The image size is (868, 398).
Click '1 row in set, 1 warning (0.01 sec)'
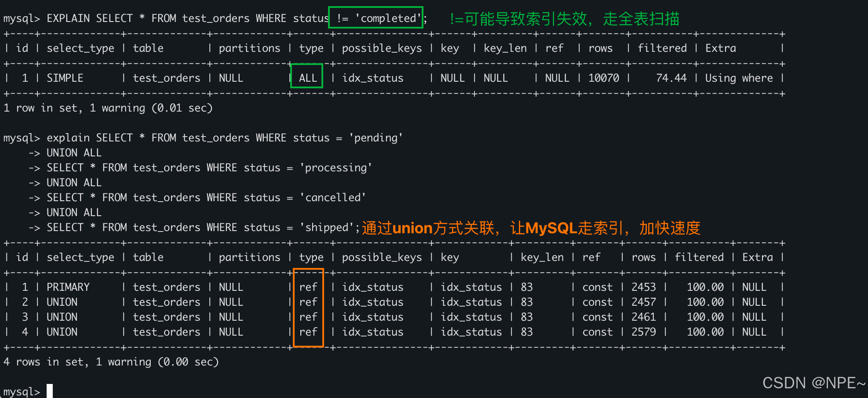(x=108, y=108)
